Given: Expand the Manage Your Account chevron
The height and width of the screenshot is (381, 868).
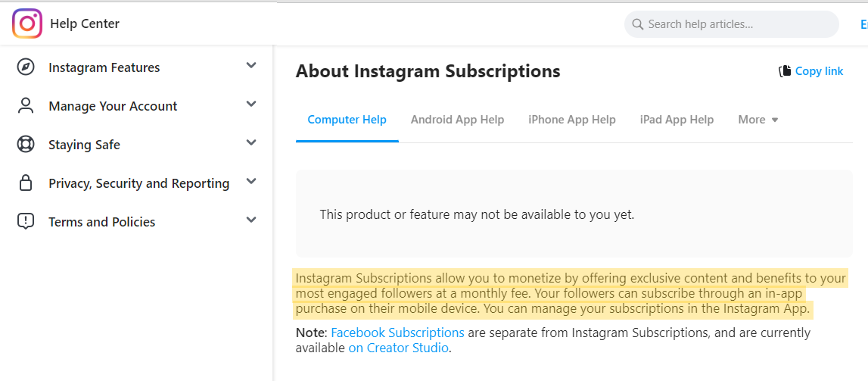Looking at the screenshot, I should [x=251, y=105].
